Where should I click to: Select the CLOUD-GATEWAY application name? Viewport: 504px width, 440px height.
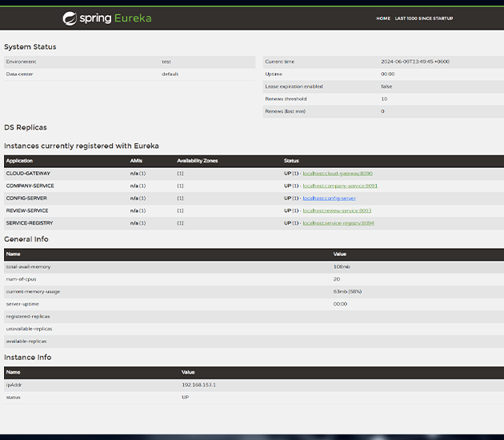click(x=28, y=174)
